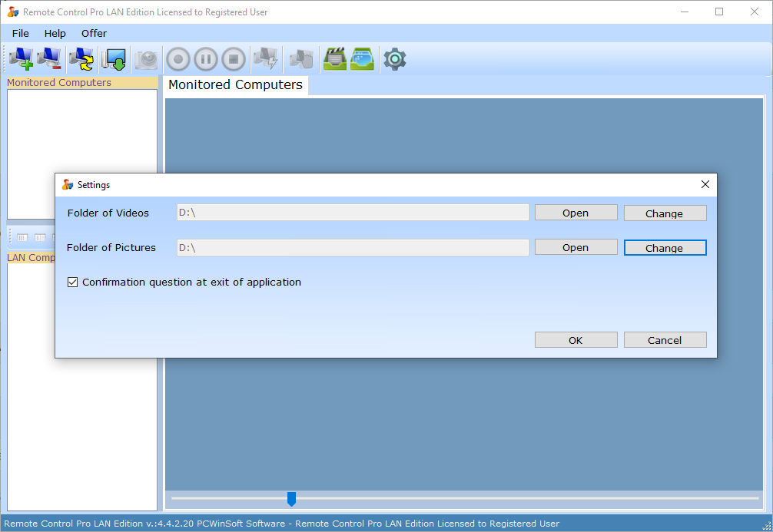The height and width of the screenshot is (532, 773).
Task: Close the Settings dialog with X
Action: pyautogui.click(x=705, y=184)
